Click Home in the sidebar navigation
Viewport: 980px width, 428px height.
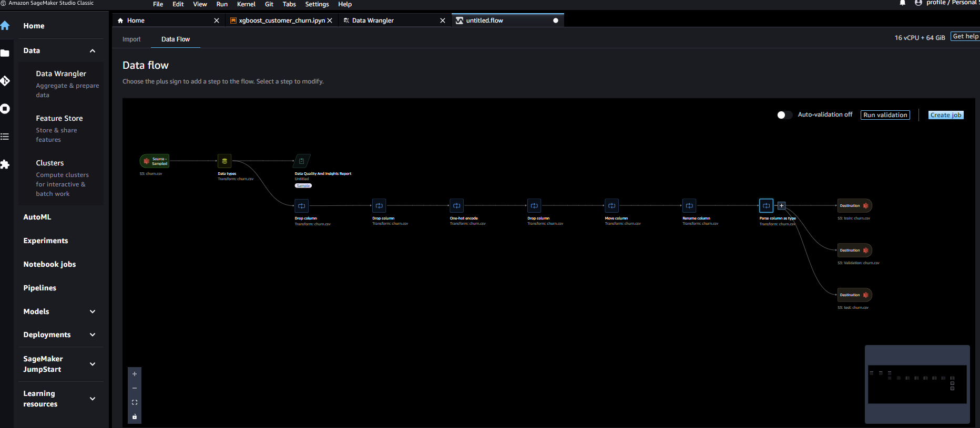click(34, 26)
